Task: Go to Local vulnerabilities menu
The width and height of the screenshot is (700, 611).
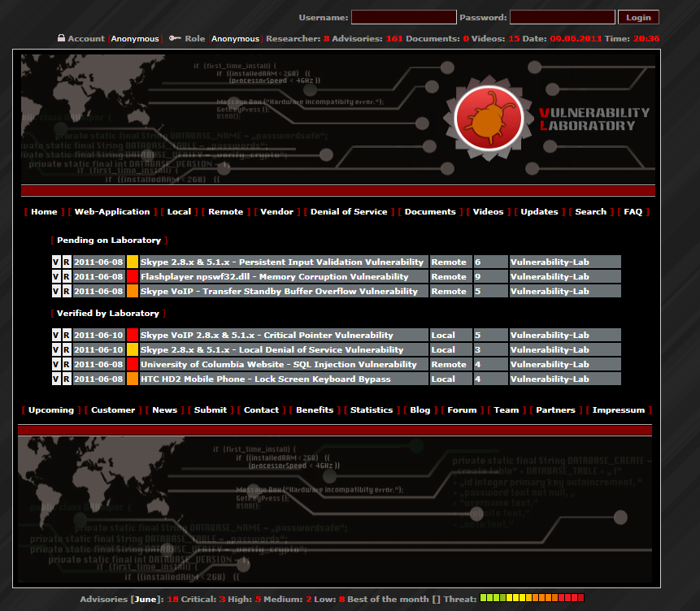Action: coord(179,212)
